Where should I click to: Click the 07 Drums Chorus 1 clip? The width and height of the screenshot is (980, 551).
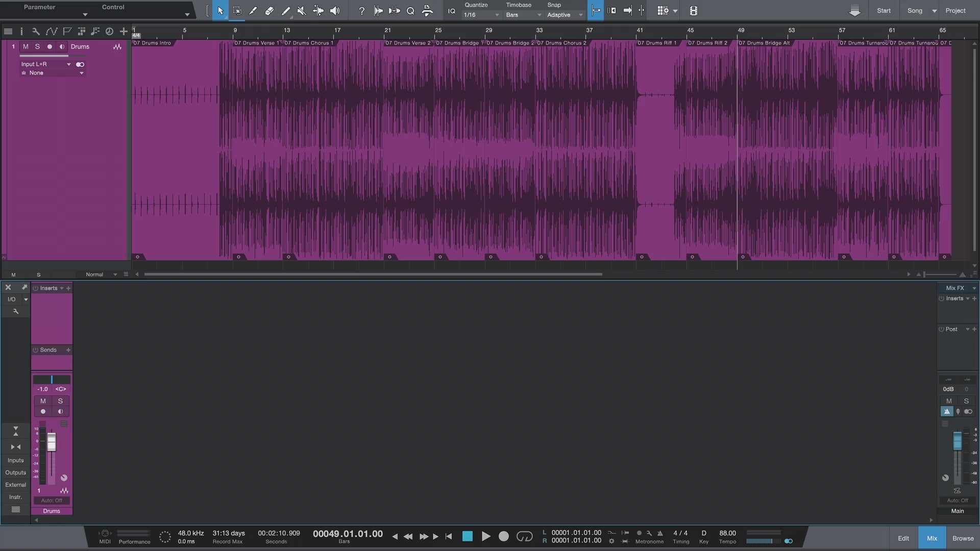click(332, 151)
